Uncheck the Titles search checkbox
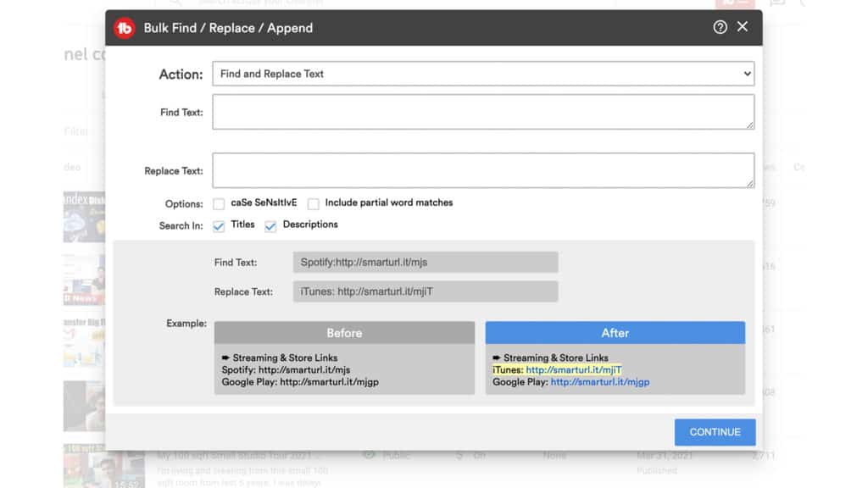 click(x=219, y=226)
